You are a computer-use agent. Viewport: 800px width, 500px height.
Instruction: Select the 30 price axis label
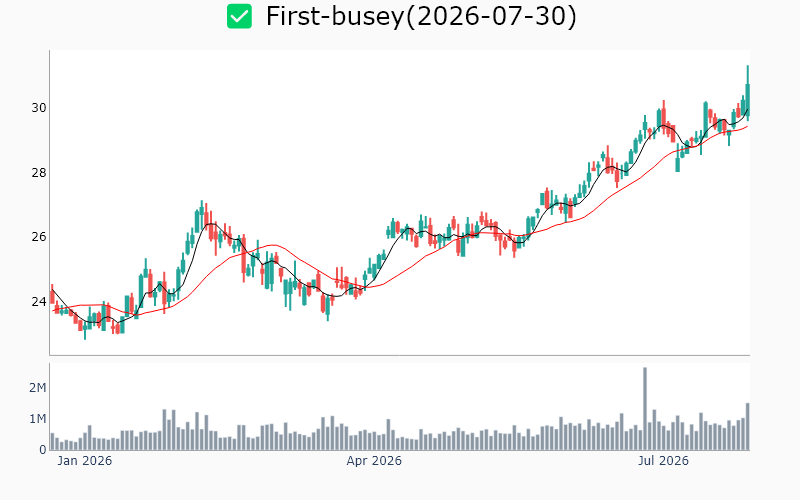coord(39,108)
